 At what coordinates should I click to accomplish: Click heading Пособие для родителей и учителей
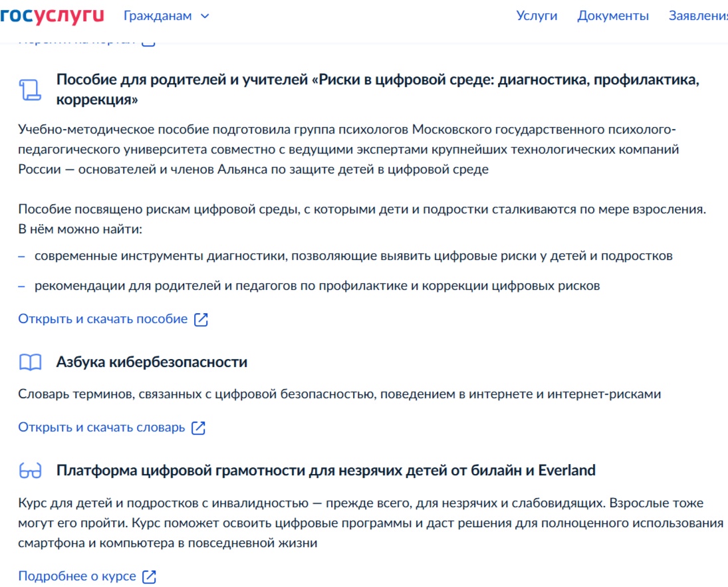click(x=378, y=89)
